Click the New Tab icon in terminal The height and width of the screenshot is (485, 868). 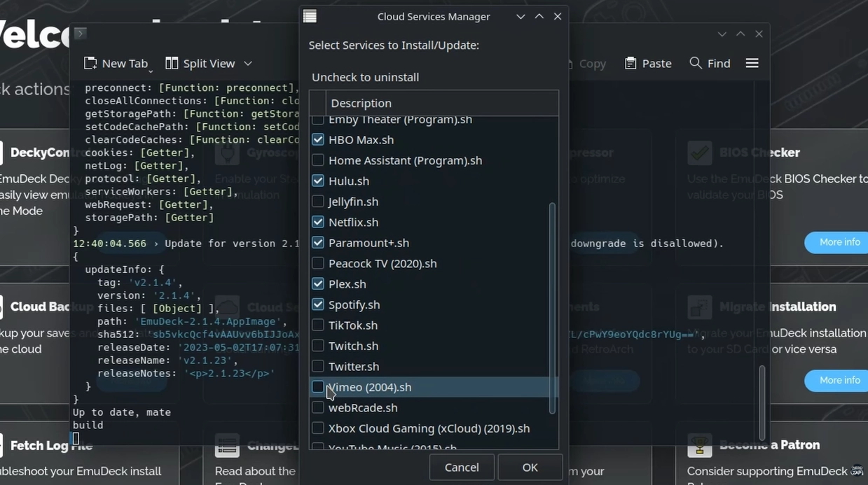pyautogui.click(x=90, y=64)
